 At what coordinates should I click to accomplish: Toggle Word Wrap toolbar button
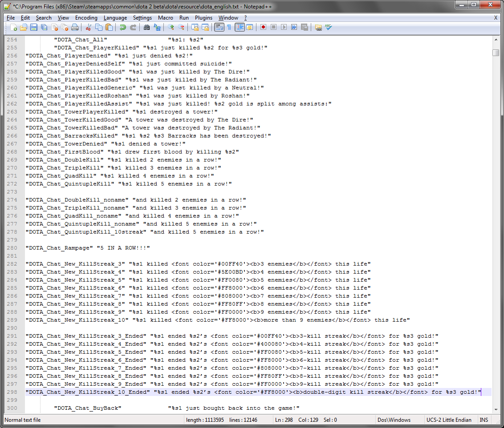[219, 28]
